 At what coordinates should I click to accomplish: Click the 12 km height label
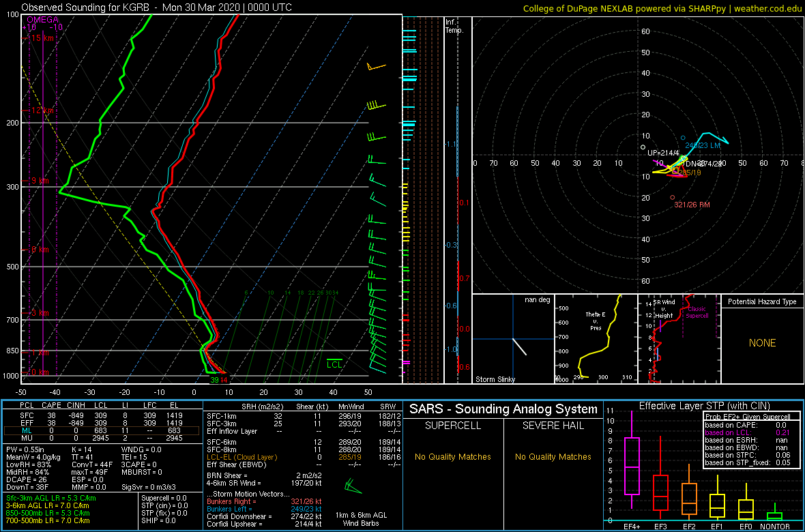click(x=41, y=110)
